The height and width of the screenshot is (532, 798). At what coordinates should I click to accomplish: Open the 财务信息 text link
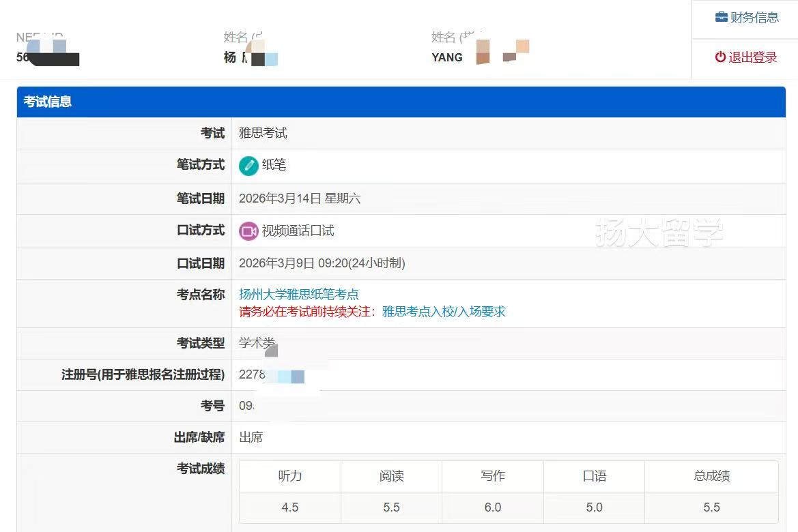coord(754,18)
